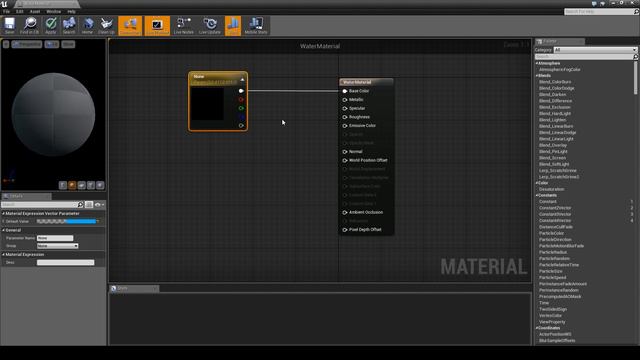Click the Show button in preview viewport
The width and height of the screenshot is (640, 360).
(x=68, y=44)
